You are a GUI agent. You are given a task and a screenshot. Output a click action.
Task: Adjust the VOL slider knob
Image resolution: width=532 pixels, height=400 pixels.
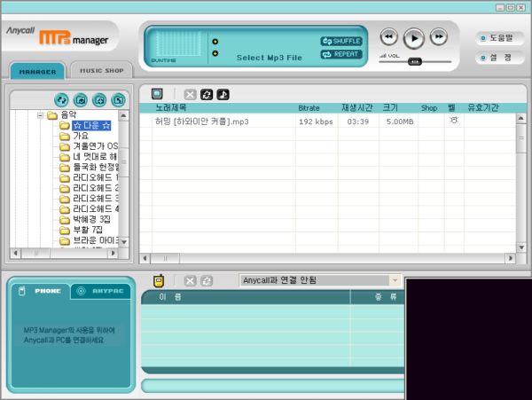[x=415, y=62]
